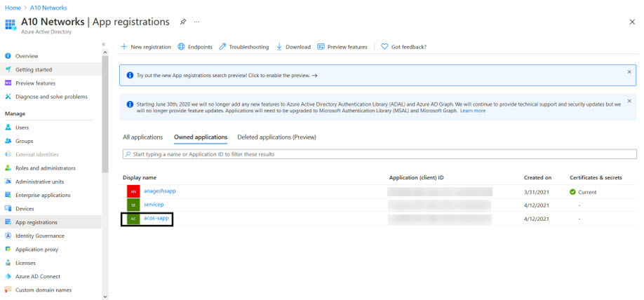Click the Home breadcrumb link

click(x=13, y=8)
